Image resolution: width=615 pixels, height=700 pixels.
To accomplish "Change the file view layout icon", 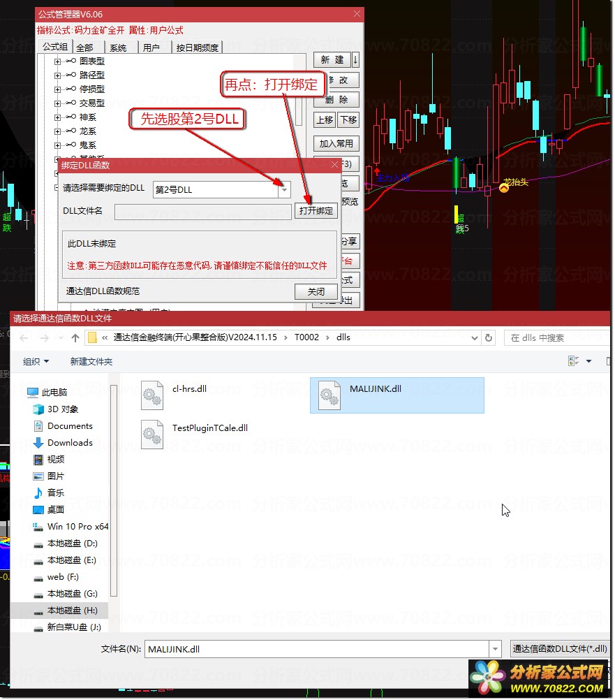I will click(x=574, y=361).
